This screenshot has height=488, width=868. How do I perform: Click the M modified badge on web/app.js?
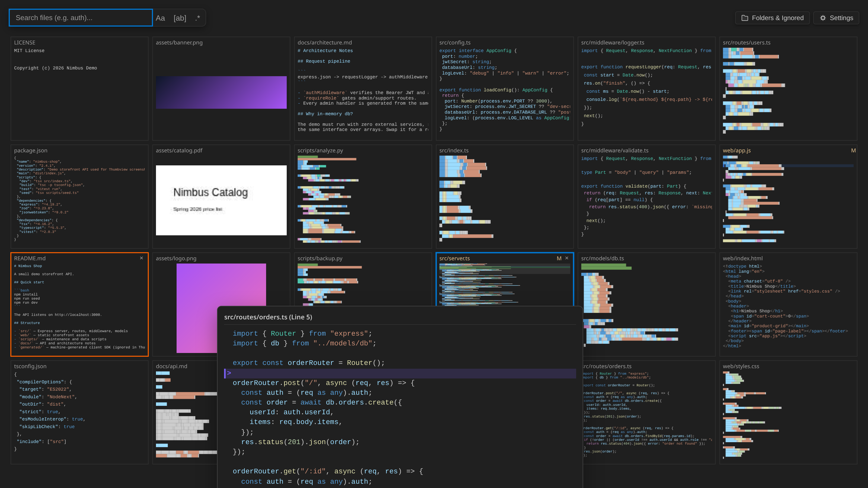pyautogui.click(x=853, y=150)
